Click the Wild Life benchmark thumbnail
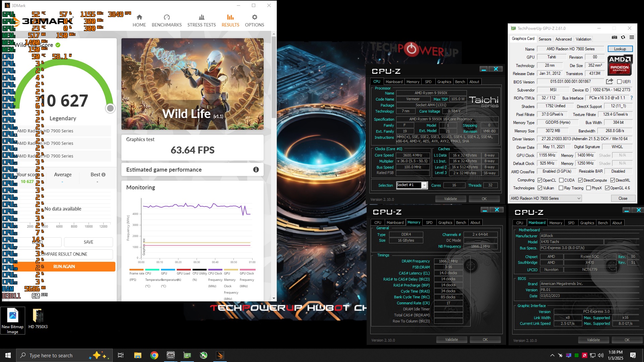This screenshot has width=644, height=362. tap(193, 84)
